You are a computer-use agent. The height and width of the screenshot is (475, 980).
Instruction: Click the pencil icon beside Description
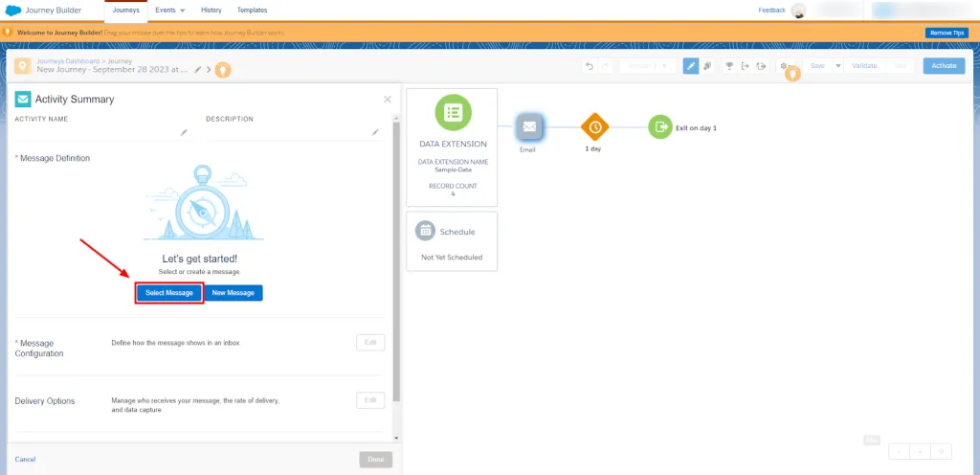coord(375,132)
